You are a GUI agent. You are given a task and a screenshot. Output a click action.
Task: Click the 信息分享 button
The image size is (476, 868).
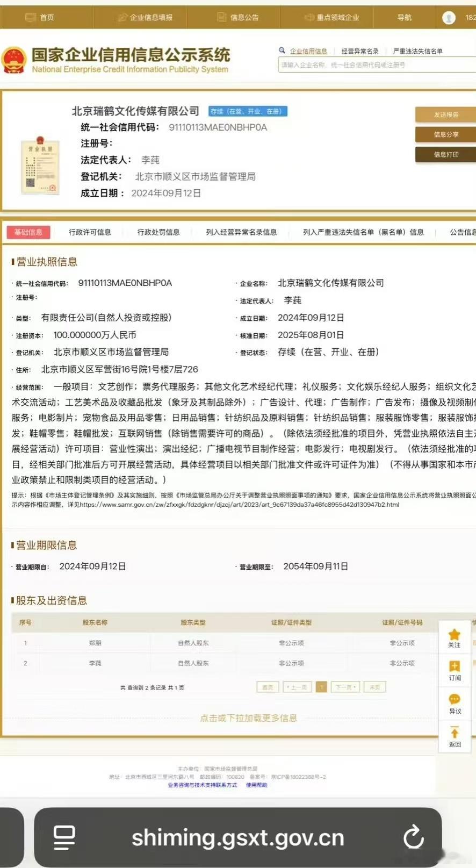pyautogui.click(x=445, y=134)
